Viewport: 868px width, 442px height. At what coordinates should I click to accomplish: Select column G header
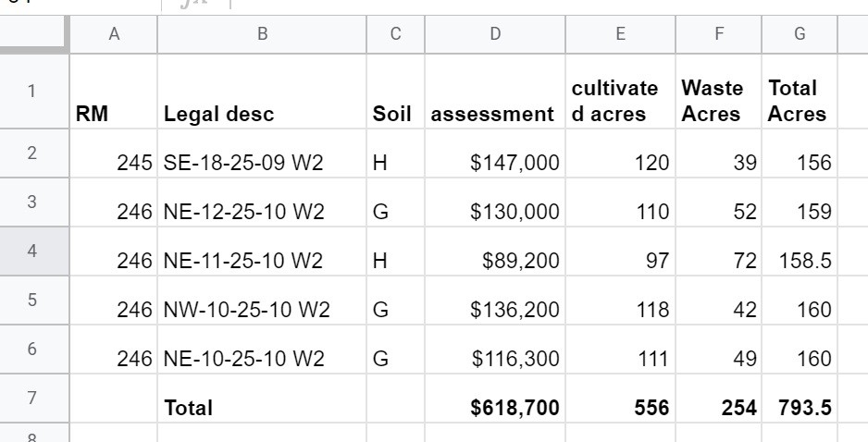(x=800, y=34)
